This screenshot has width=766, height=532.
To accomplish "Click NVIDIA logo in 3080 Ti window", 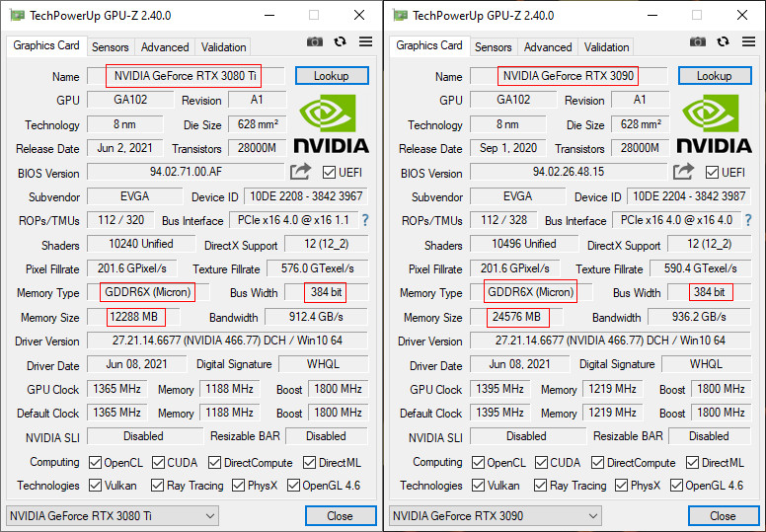I will tap(332, 123).
